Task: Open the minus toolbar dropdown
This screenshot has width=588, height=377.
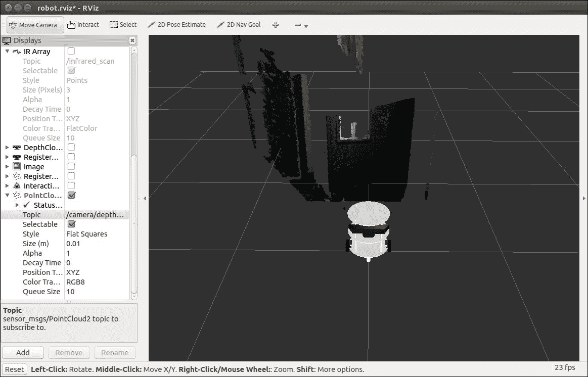Action: (x=301, y=25)
